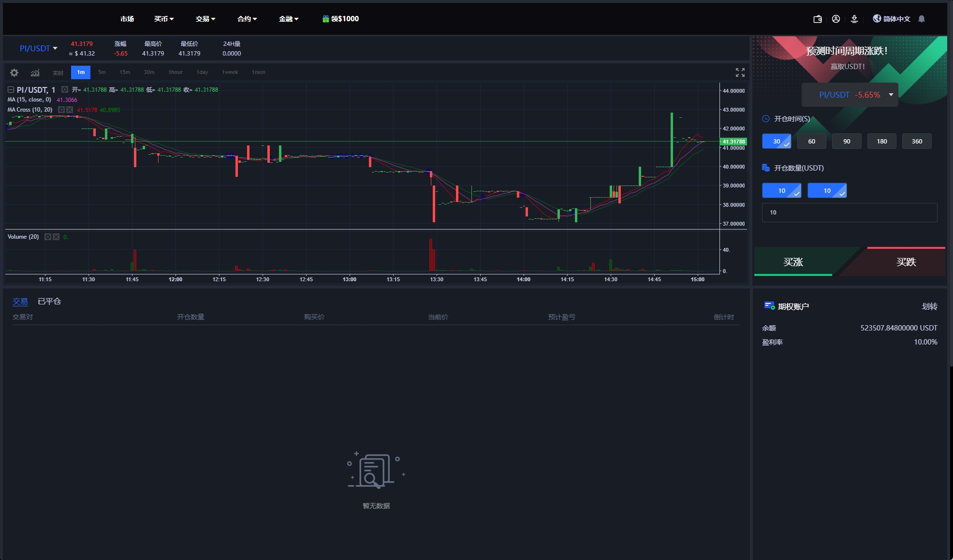Click the 41.31788 current price marker
This screenshot has width=953, height=560.
click(733, 142)
